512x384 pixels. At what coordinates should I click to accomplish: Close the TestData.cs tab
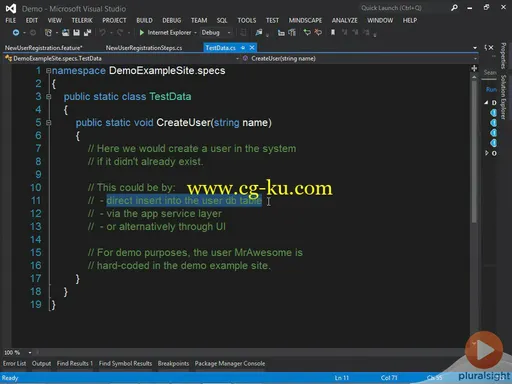point(252,48)
